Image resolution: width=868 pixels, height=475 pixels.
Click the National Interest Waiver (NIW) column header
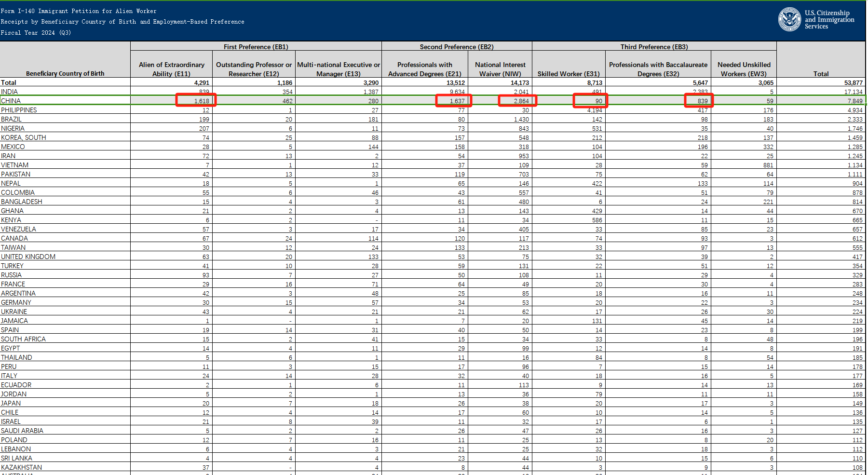(x=500, y=69)
